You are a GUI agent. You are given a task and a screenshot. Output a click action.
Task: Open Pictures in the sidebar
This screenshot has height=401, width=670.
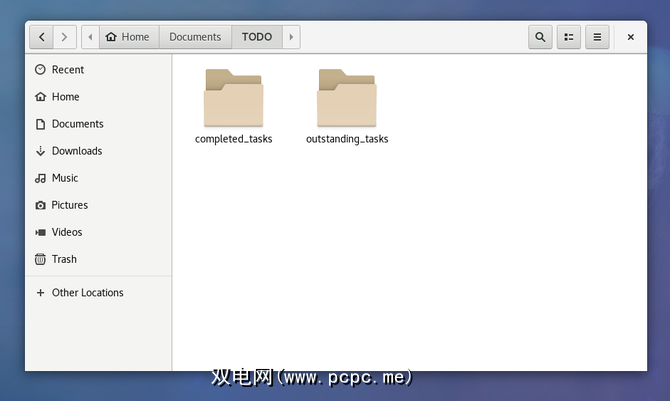(98, 205)
